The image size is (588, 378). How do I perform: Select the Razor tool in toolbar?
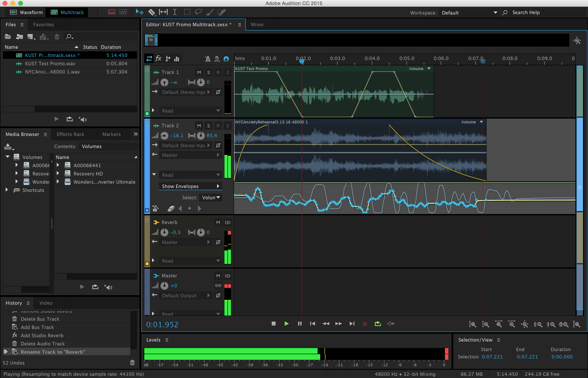click(152, 12)
